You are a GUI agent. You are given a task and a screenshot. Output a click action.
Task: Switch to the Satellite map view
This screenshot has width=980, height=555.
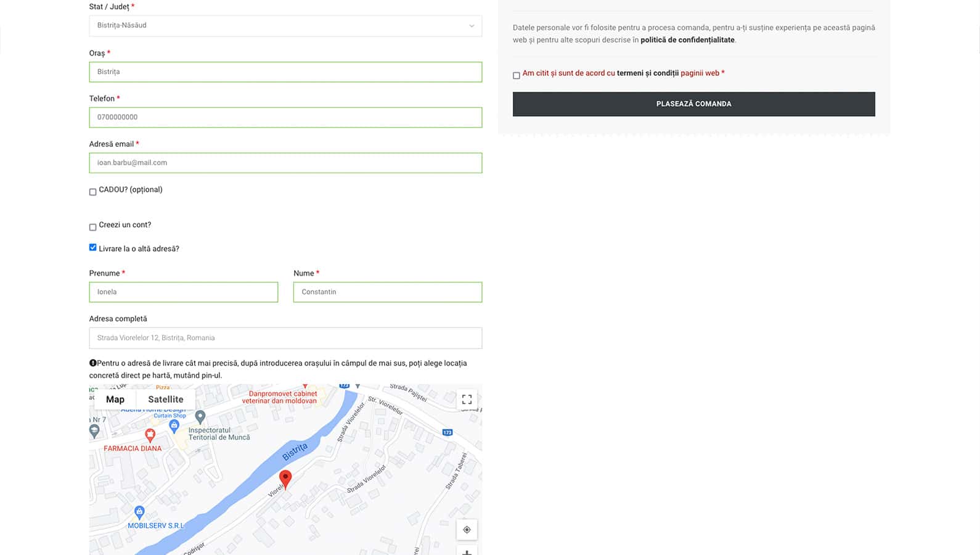click(x=165, y=400)
